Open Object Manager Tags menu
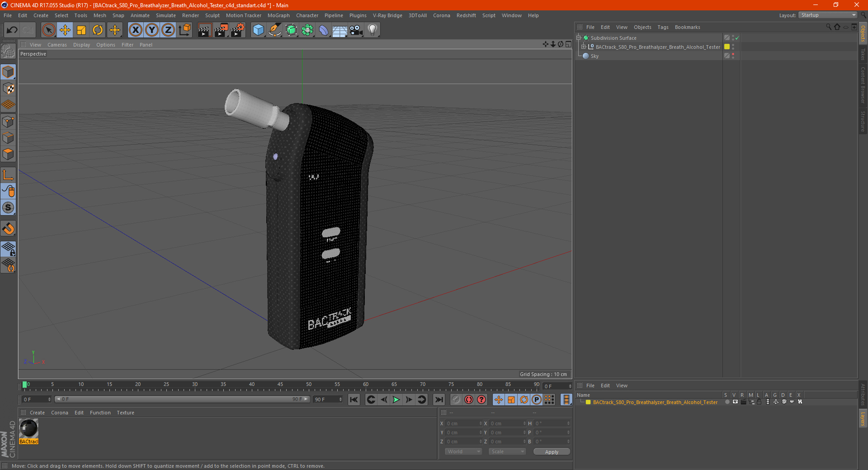Screen dimensions: 868x470 [663, 27]
